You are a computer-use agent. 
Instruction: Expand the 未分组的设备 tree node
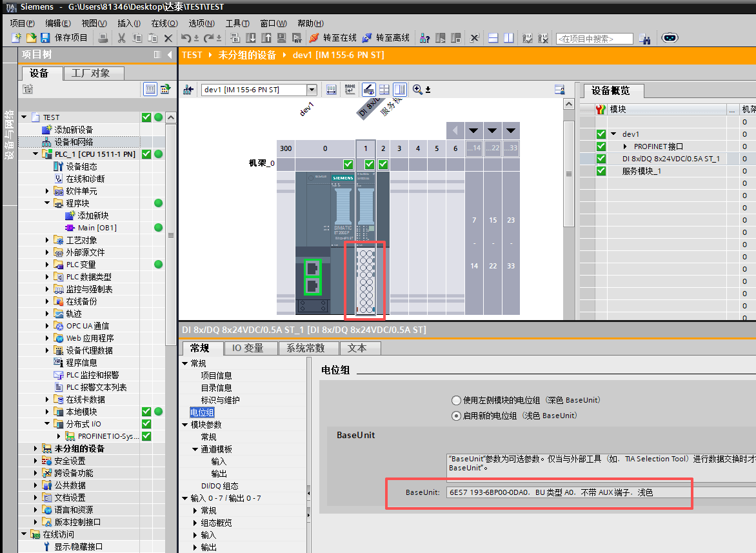point(35,448)
